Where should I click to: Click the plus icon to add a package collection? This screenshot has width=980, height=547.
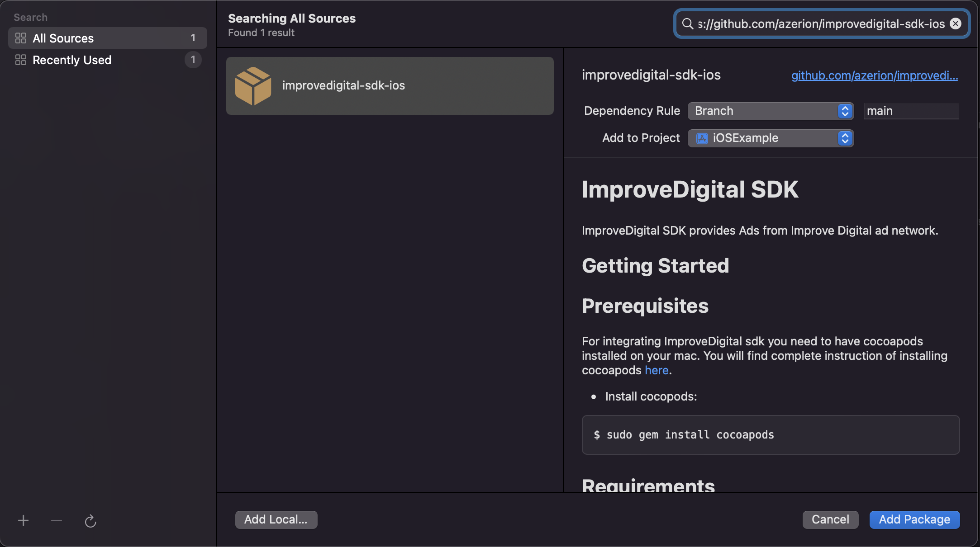[23, 521]
